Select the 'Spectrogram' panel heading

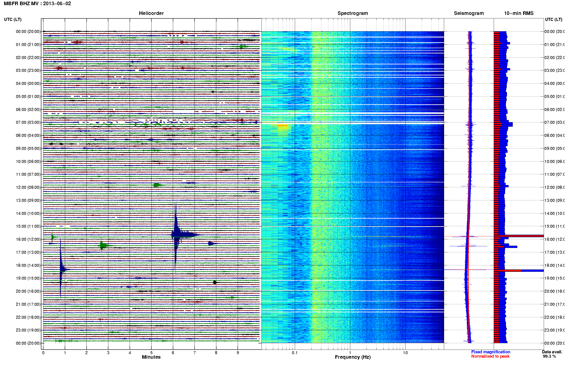coord(353,13)
